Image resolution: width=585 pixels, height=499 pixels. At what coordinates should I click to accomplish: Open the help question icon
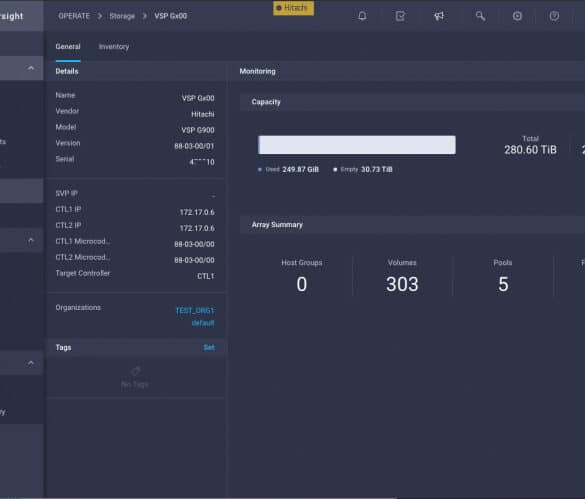click(554, 16)
